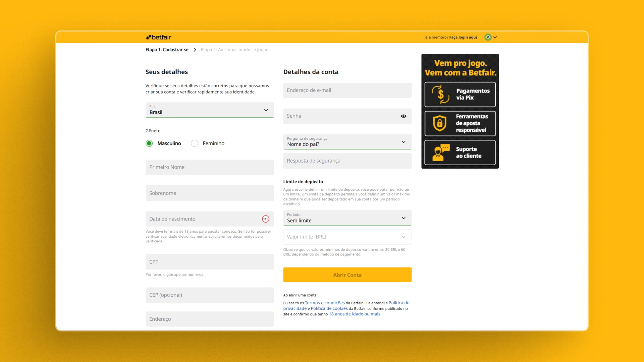Click the Limite de depósito heading
Image resolution: width=644 pixels, height=362 pixels.
[303, 182]
